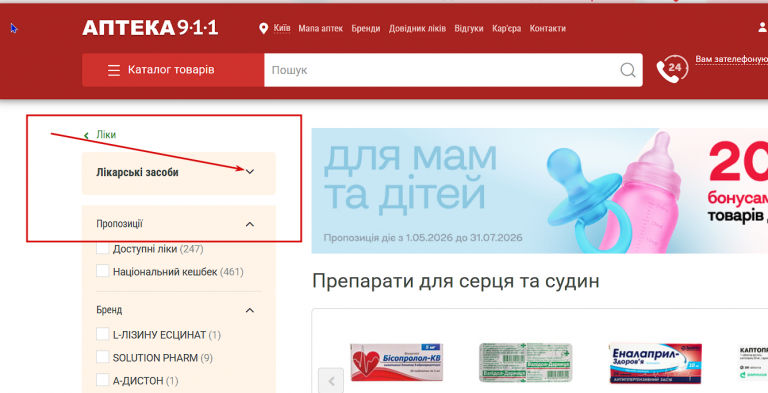768x393 pixels.
Task: Click the Препарати для серця та судин heading
Action: coord(456,281)
